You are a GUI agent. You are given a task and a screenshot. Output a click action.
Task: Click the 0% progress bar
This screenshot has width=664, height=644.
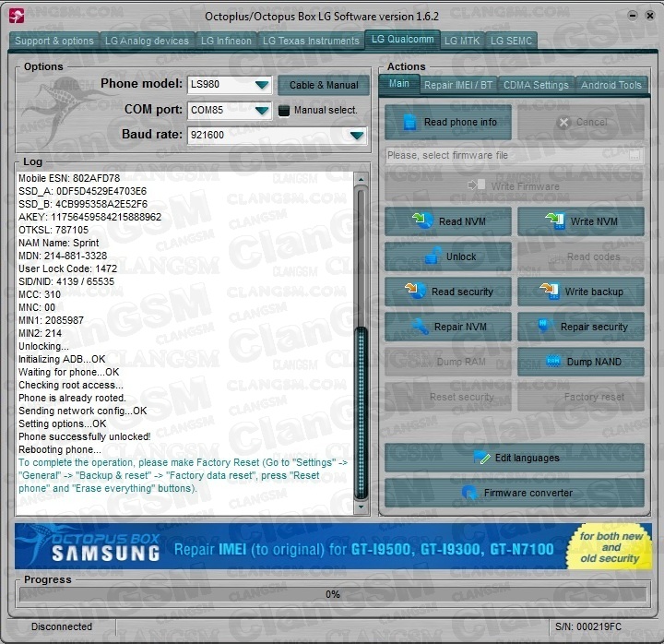332,594
